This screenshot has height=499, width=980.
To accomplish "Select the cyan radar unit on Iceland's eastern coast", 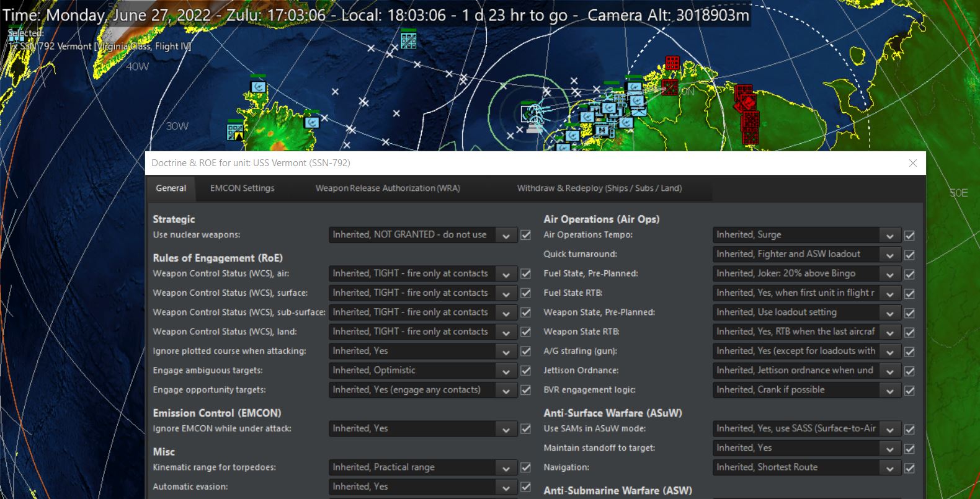I will click(312, 121).
